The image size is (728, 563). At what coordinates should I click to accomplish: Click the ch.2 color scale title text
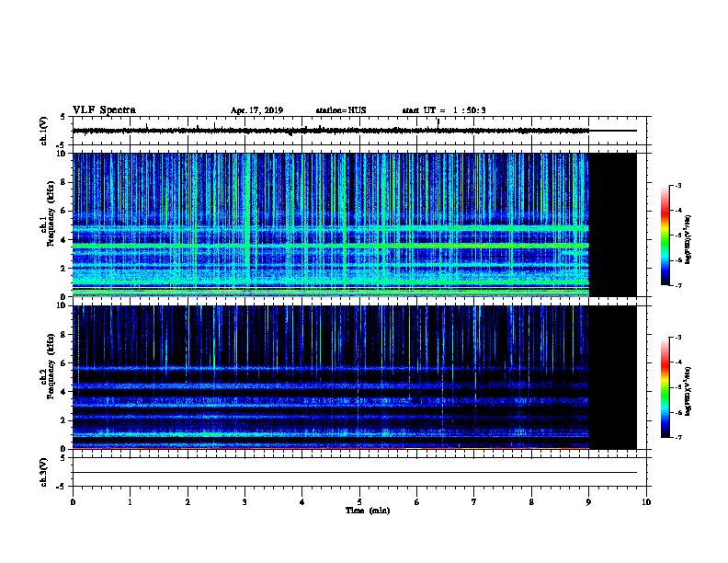(688, 392)
